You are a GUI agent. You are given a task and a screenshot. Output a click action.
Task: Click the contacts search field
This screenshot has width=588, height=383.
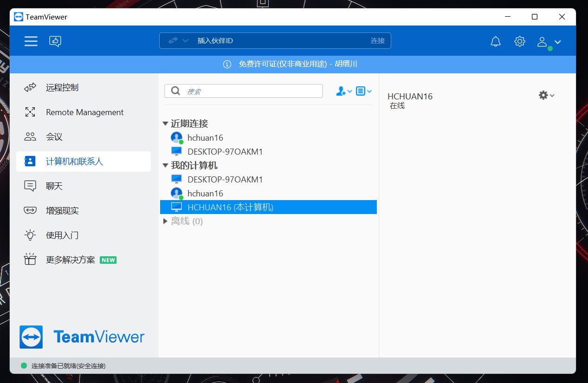pyautogui.click(x=244, y=91)
